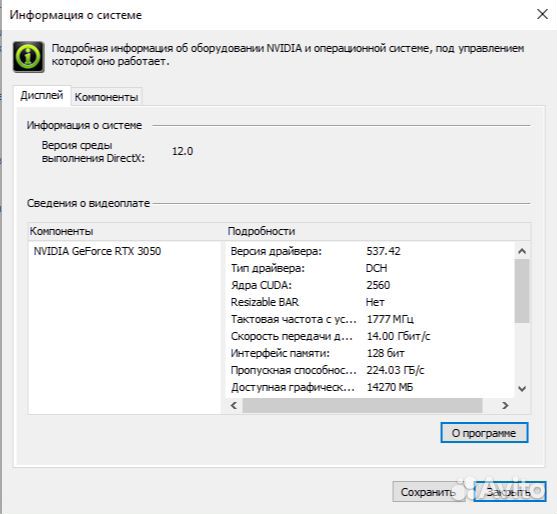Select the Ядра CUDA row

(371, 285)
